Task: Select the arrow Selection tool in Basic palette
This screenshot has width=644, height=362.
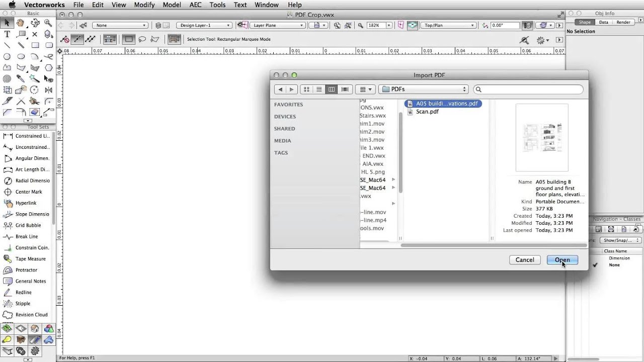Action: [x=7, y=23]
